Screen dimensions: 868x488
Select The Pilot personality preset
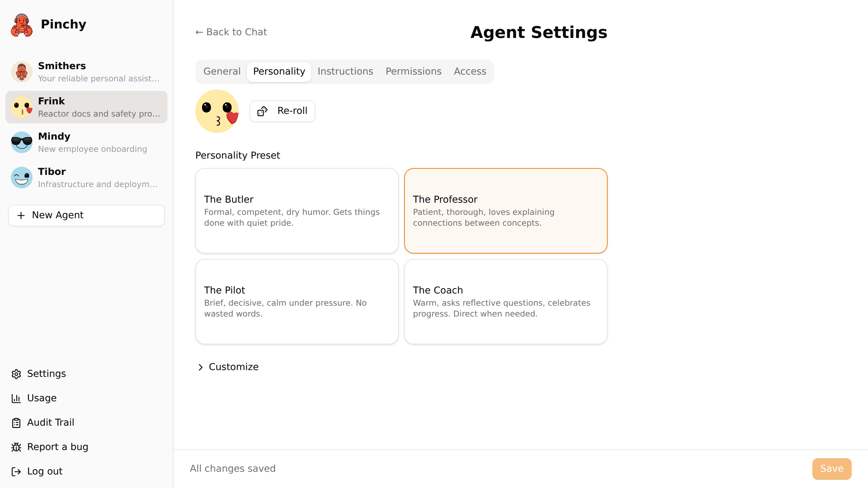click(297, 301)
